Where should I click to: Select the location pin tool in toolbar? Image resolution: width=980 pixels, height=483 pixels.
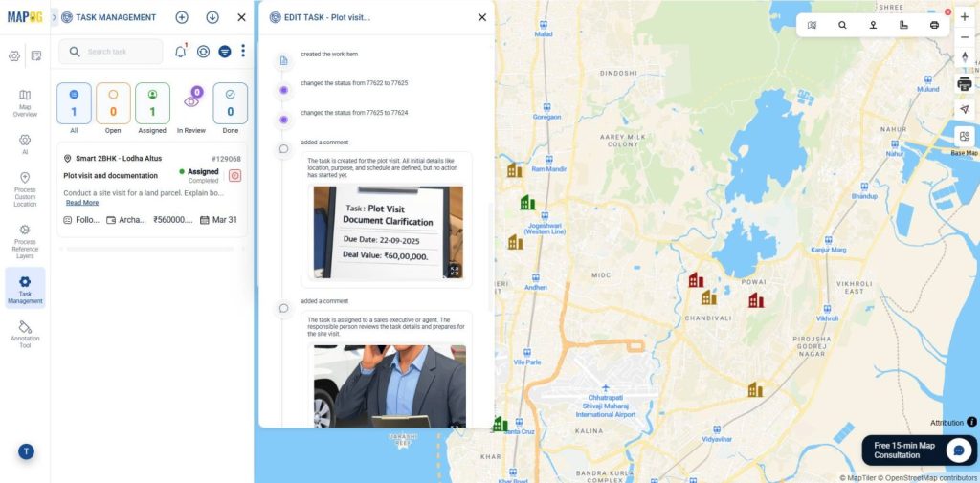click(x=873, y=25)
